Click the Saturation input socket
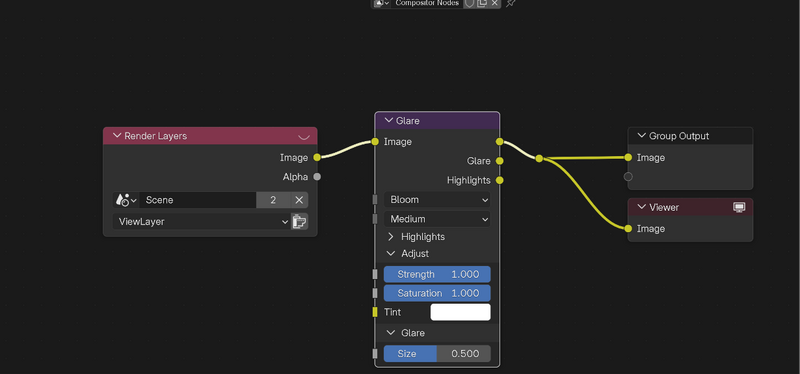The image size is (800, 374). tap(375, 293)
